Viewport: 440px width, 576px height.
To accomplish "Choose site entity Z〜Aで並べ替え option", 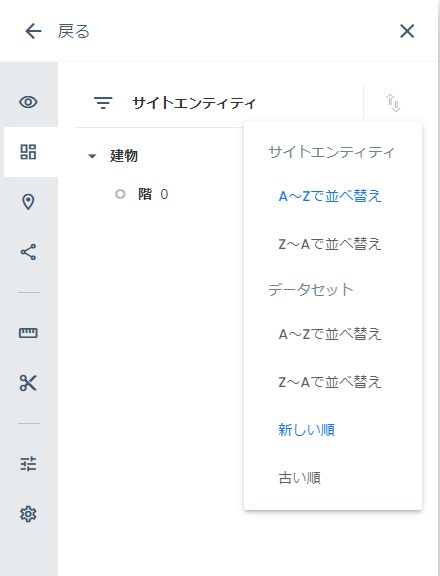I will [329, 244].
